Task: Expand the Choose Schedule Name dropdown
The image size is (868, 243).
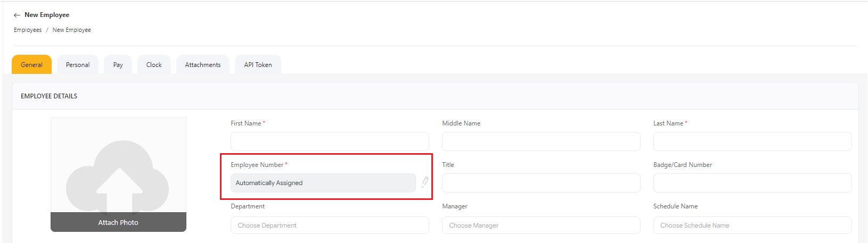Action: [752, 225]
